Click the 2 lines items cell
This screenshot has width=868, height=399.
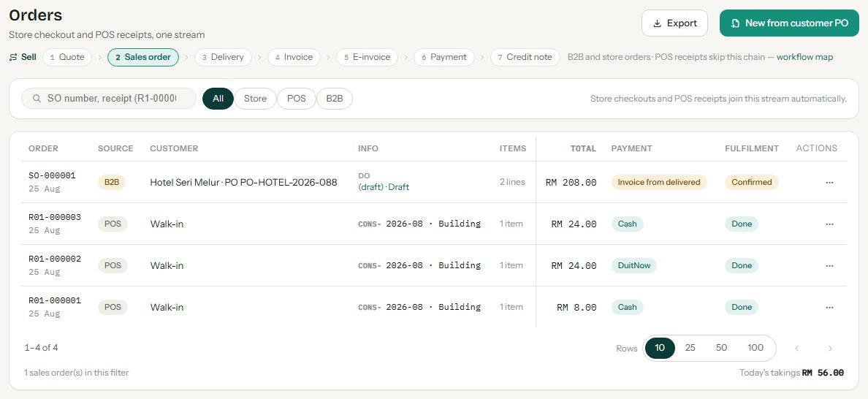pos(512,182)
